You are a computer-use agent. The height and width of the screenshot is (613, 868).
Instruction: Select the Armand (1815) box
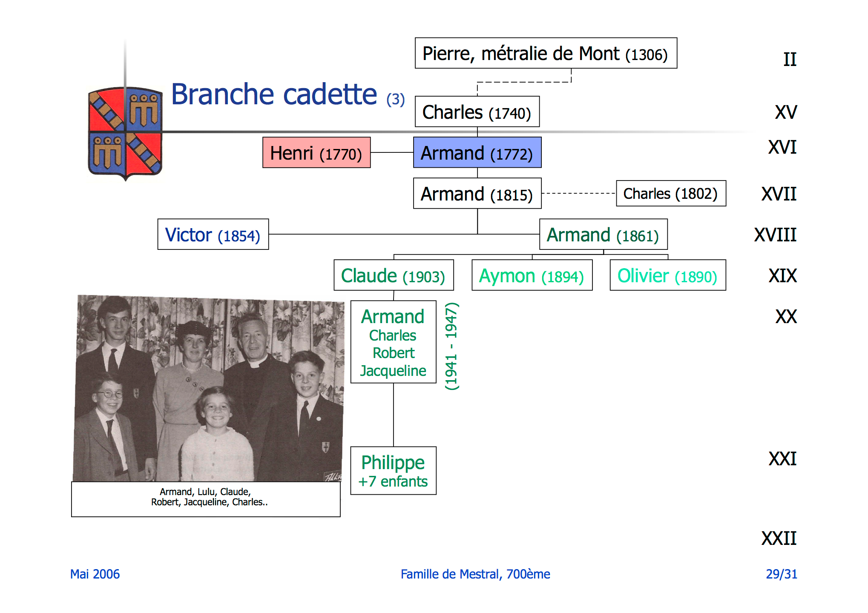(x=477, y=194)
